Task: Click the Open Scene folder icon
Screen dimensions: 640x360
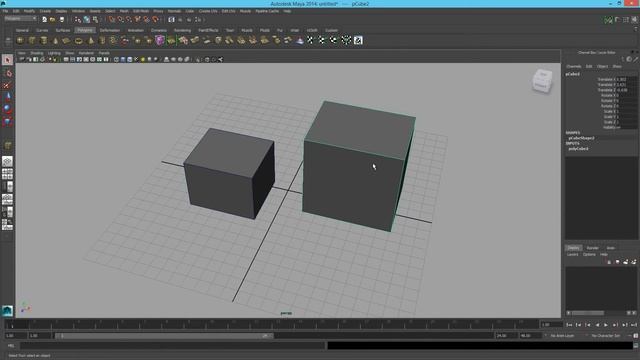Action: click(x=53, y=20)
